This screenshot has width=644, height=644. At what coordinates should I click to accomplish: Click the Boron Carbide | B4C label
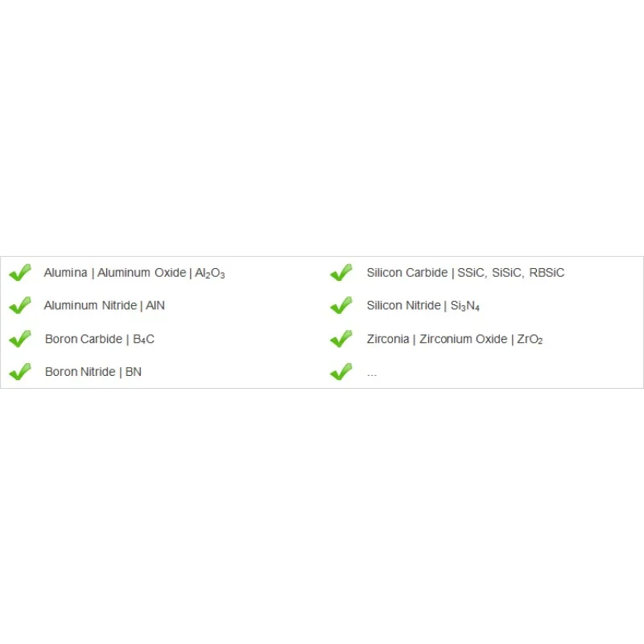100,339
